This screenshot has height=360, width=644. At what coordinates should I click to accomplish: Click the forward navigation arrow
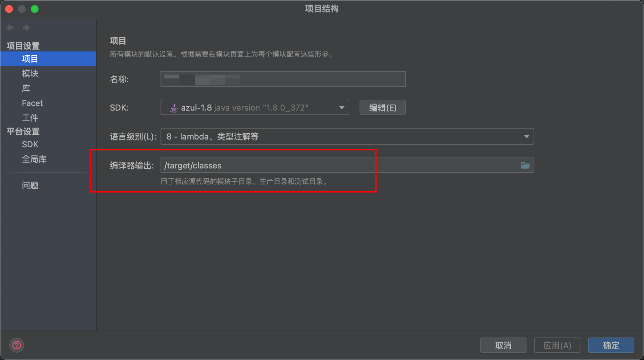tap(26, 28)
